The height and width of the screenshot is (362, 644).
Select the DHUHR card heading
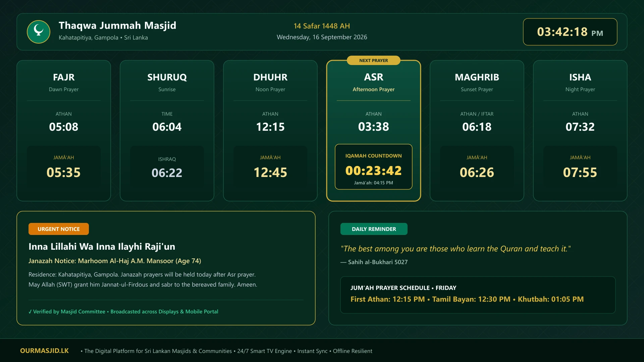click(x=270, y=77)
